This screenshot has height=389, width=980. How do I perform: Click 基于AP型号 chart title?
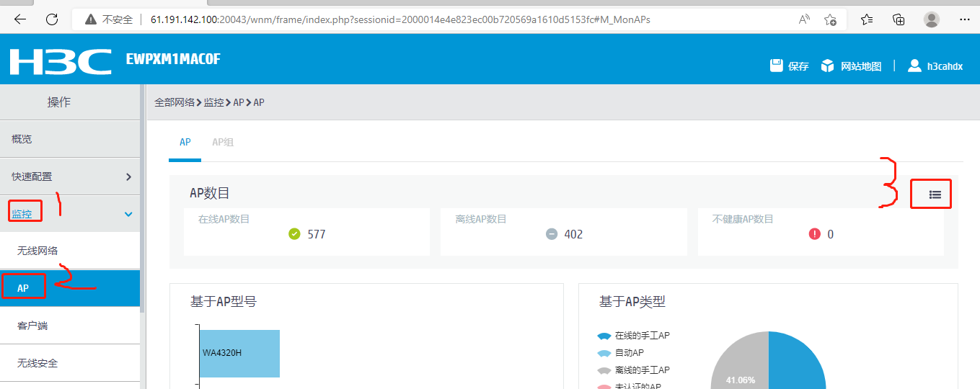pyautogui.click(x=223, y=302)
